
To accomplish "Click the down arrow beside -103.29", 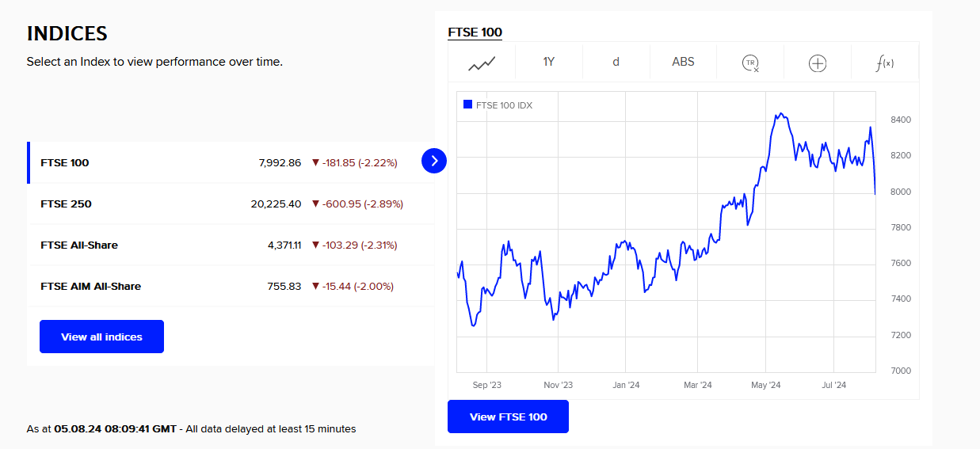I will click(315, 245).
